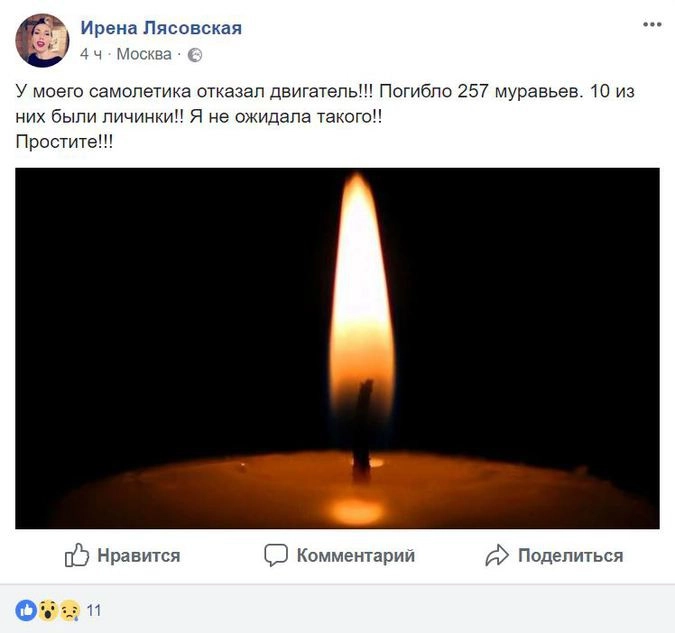
Task: Open Ирена Лясовская's profile picture
Action: (42, 40)
